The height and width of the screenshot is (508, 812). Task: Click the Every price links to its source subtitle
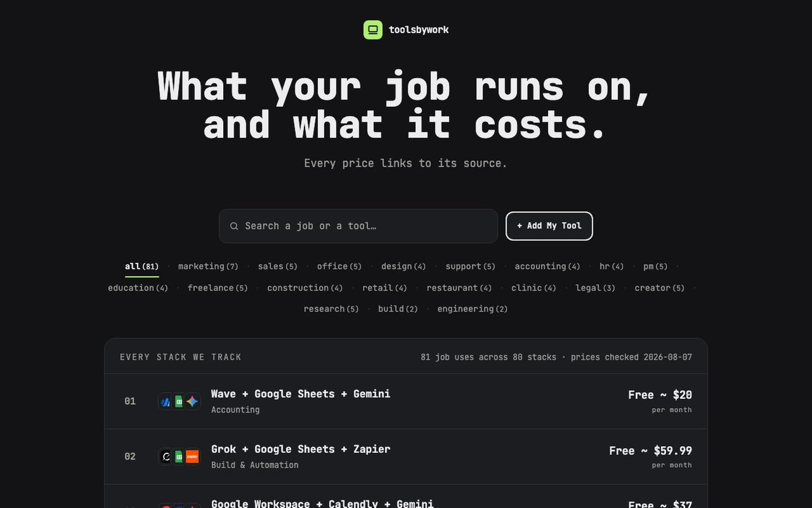pos(406,163)
